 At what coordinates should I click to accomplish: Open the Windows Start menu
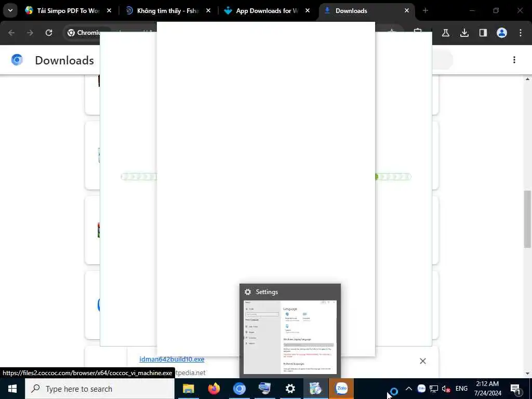pyautogui.click(x=12, y=389)
